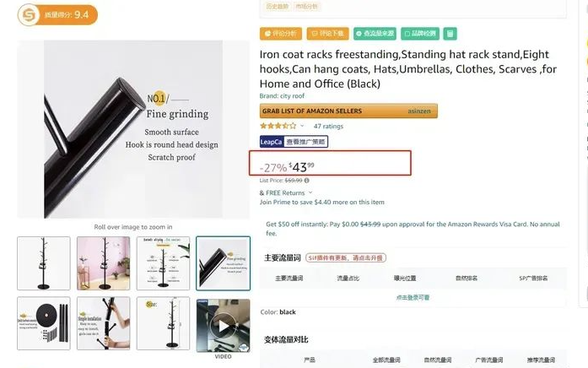Click the calculator icon button
Image resolution: width=588 pixels, height=368 pixels.
point(450,34)
